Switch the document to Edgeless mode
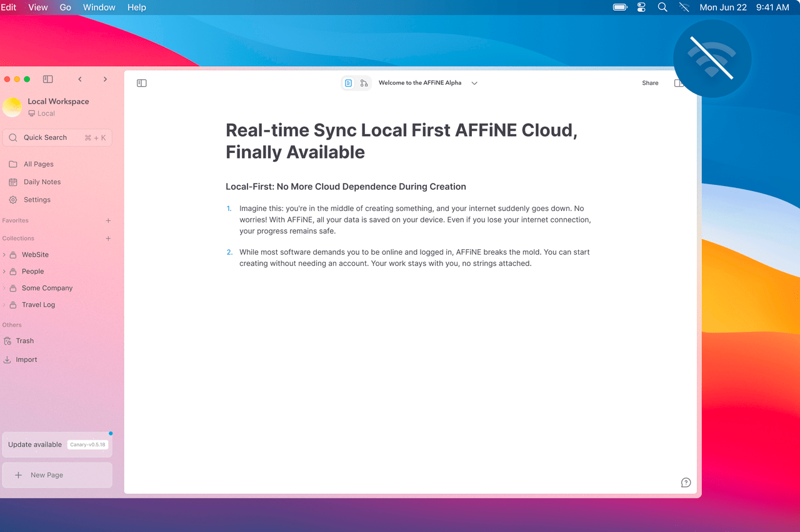Image resolution: width=800 pixels, height=532 pixels. click(x=364, y=82)
